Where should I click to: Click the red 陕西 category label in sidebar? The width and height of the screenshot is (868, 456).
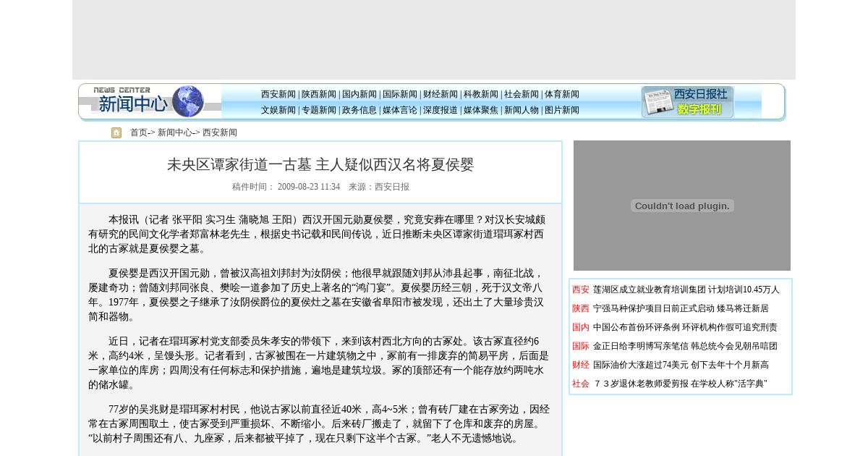coord(581,308)
